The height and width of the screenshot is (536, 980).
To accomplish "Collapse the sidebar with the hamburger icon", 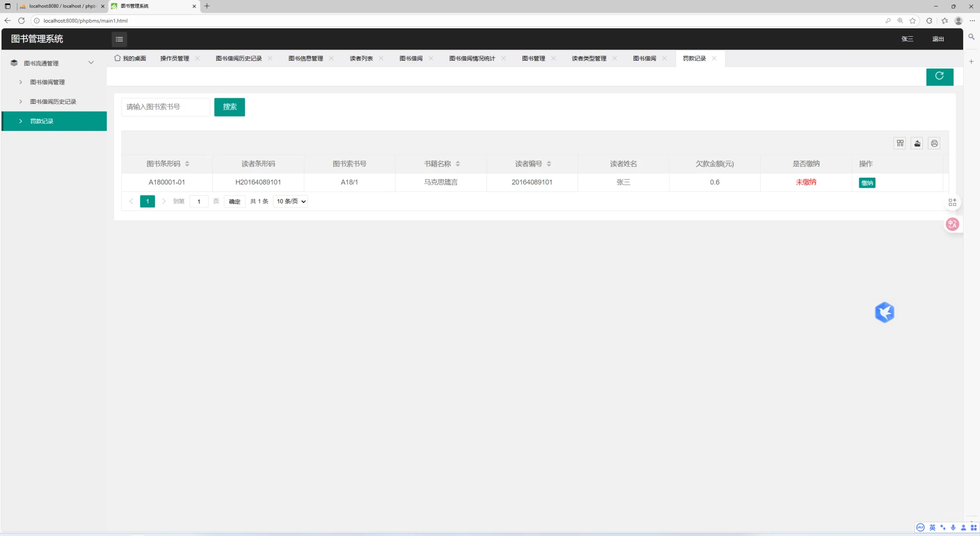I will tap(119, 39).
